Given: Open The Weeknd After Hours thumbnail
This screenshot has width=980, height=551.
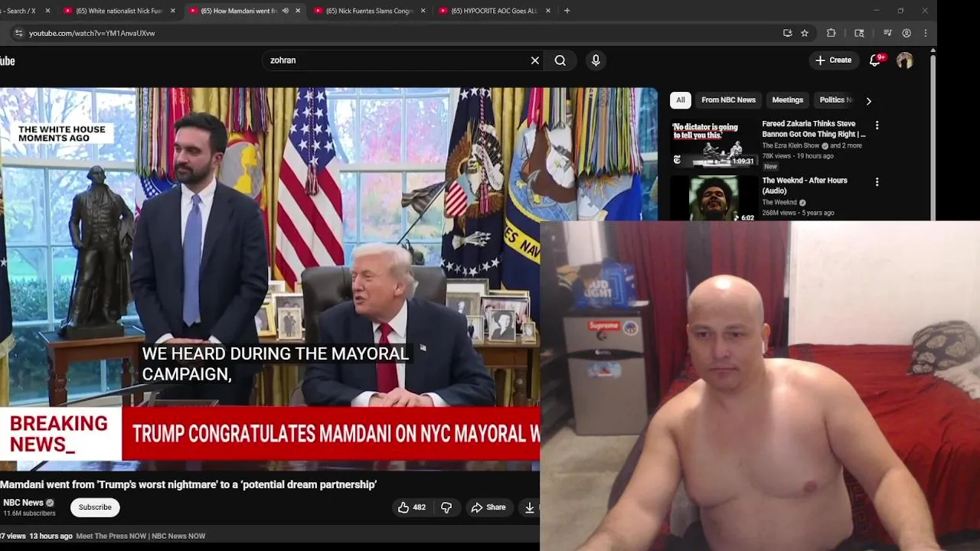Looking at the screenshot, I should pos(714,199).
